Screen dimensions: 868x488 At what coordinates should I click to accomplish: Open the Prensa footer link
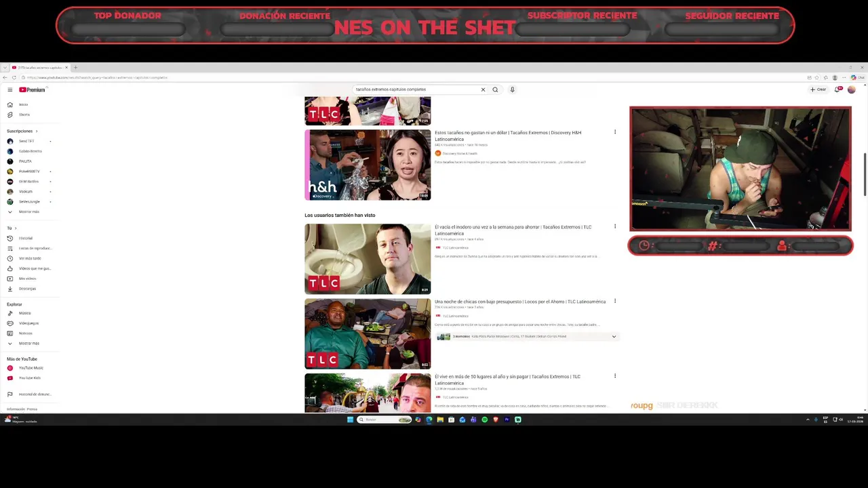click(x=32, y=409)
